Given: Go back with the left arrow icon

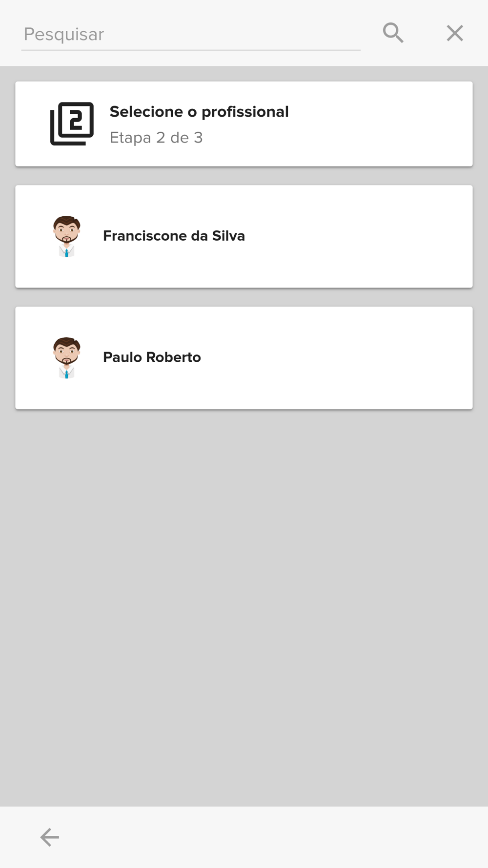Looking at the screenshot, I should [x=49, y=837].
